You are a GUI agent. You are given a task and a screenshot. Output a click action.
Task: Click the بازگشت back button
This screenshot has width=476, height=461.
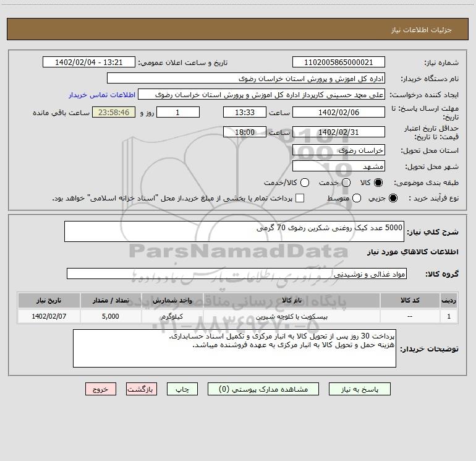[142, 389]
